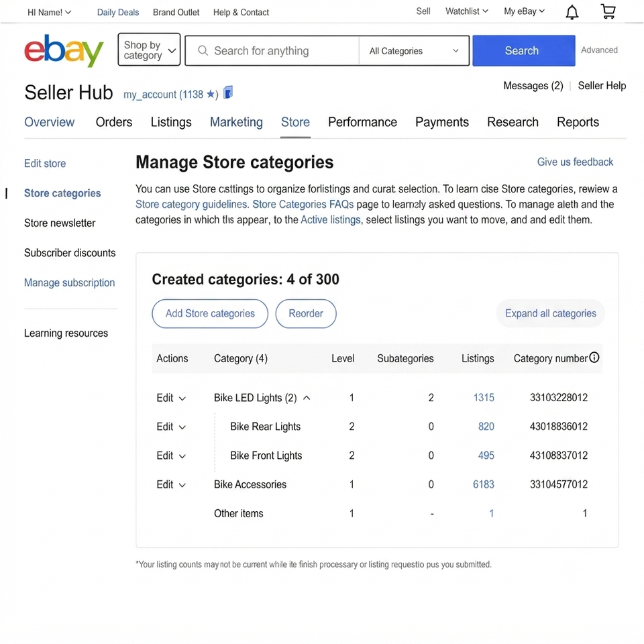This screenshot has width=644, height=644.
Task: Open Other items listings count 1
Action: [491, 513]
